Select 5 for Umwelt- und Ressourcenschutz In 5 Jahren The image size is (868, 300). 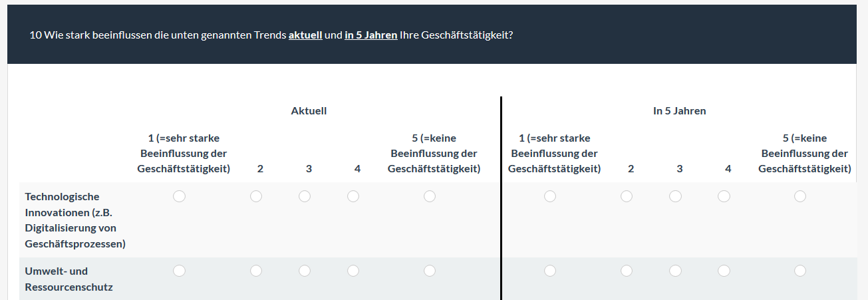tap(800, 271)
